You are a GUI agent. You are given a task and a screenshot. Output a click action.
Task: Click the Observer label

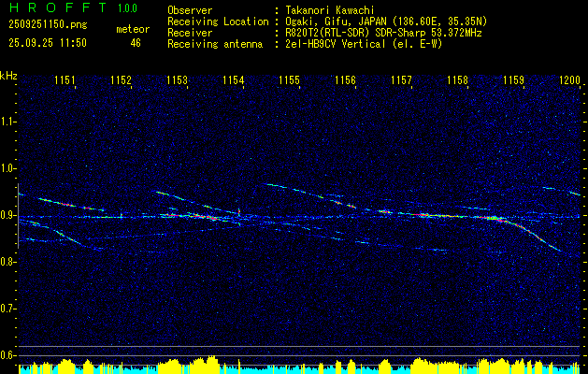pyautogui.click(x=190, y=10)
